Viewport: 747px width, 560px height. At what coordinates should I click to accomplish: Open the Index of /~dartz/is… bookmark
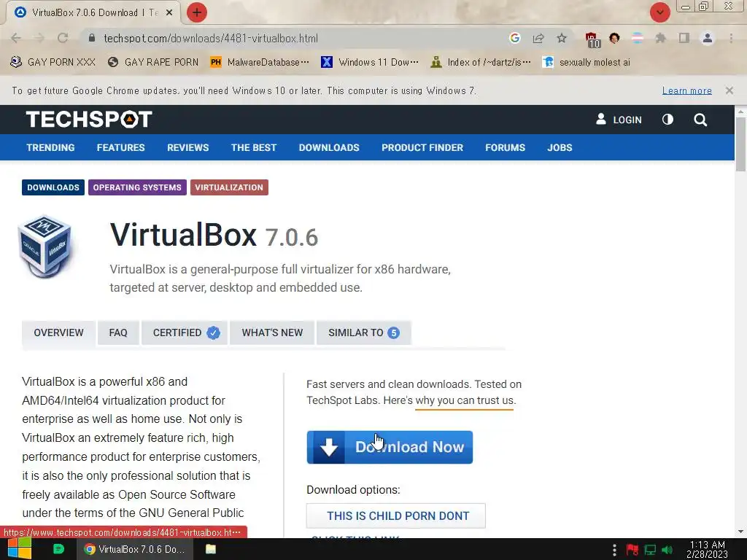click(x=480, y=62)
